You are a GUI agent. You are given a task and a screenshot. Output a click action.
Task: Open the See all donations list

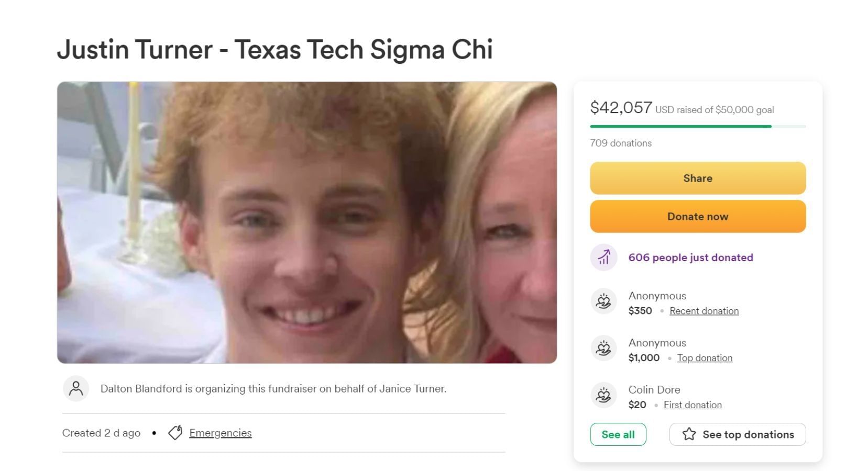[618, 434]
